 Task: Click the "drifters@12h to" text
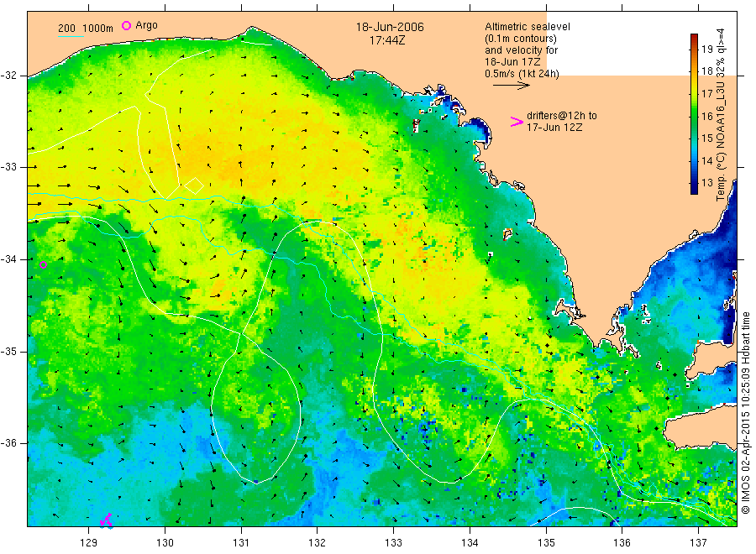click(x=562, y=116)
